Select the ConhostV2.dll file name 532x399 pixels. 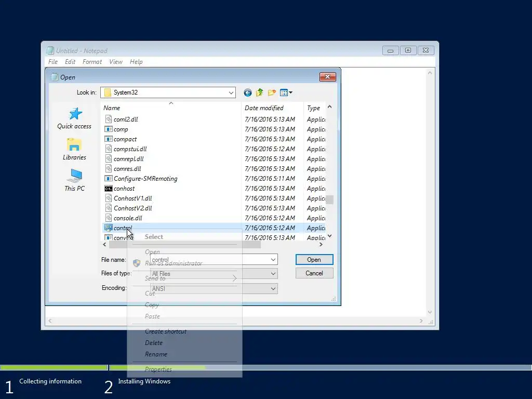point(132,208)
